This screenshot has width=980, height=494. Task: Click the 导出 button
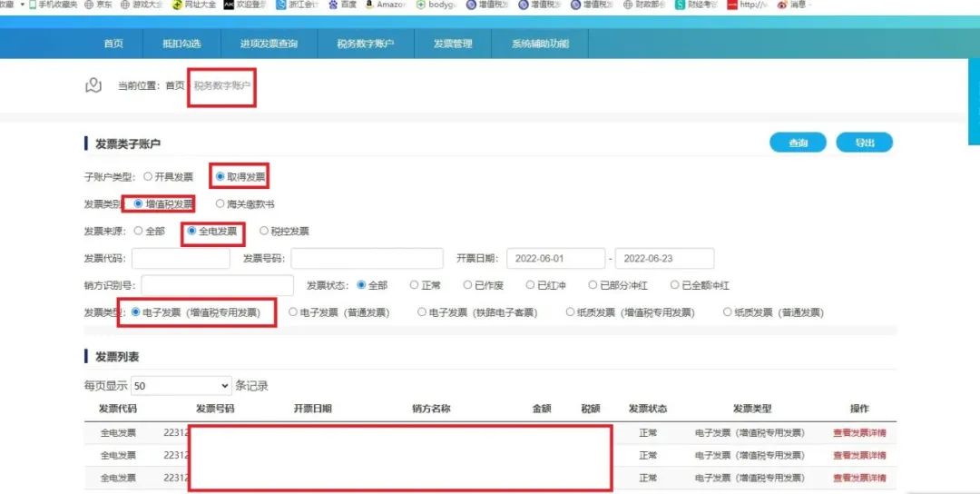pos(865,143)
